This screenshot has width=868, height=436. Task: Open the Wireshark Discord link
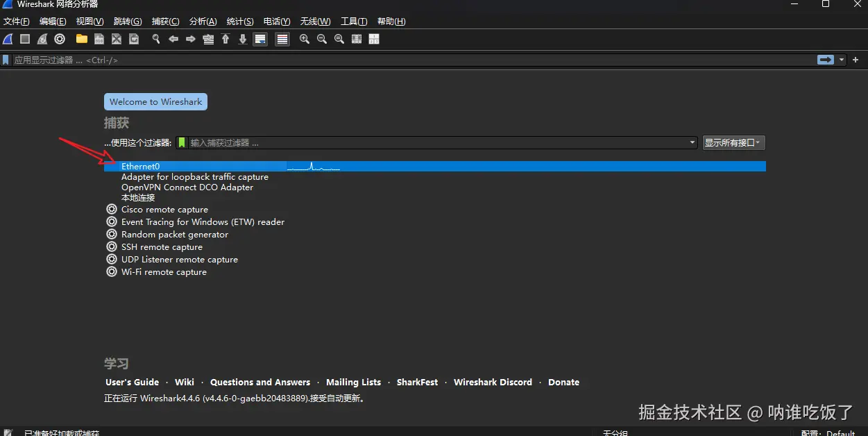[493, 383]
